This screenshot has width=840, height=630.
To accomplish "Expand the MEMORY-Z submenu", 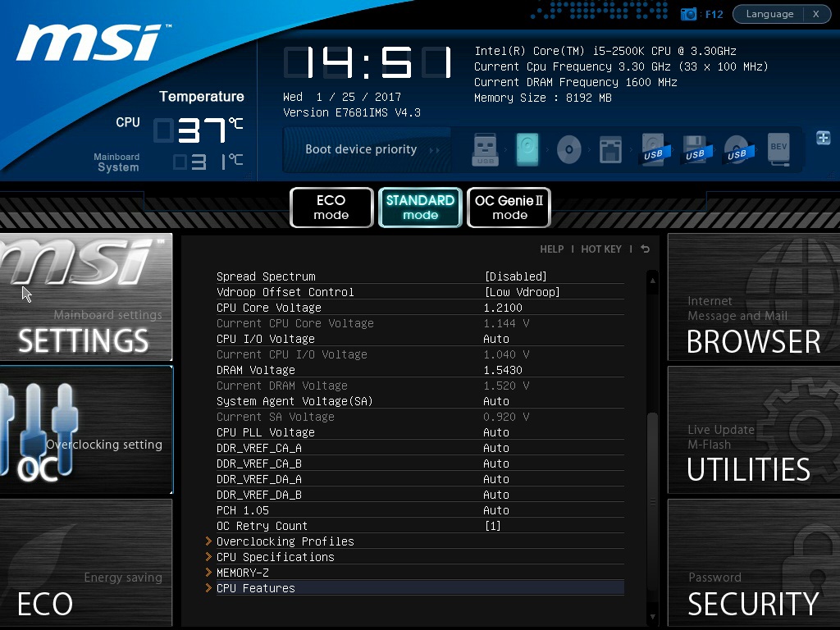I will (x=414, y=572).
